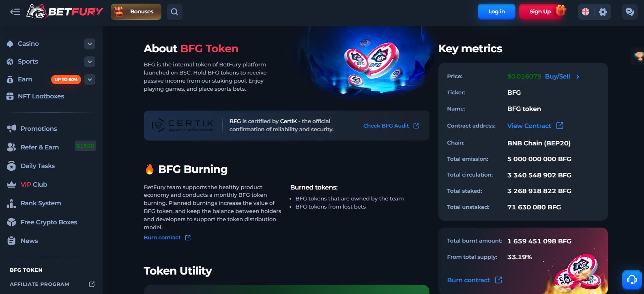
Task: Open the Bonuses chest button
Action: [136, 12]
